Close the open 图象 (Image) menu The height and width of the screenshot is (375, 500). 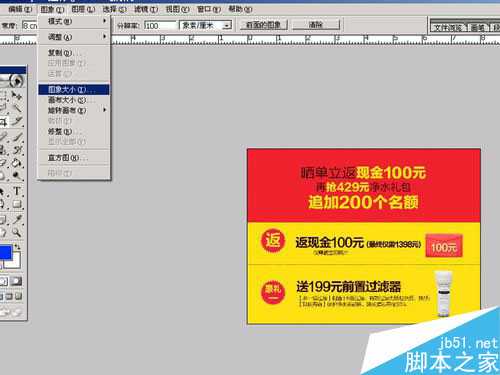tap(52, 9)
